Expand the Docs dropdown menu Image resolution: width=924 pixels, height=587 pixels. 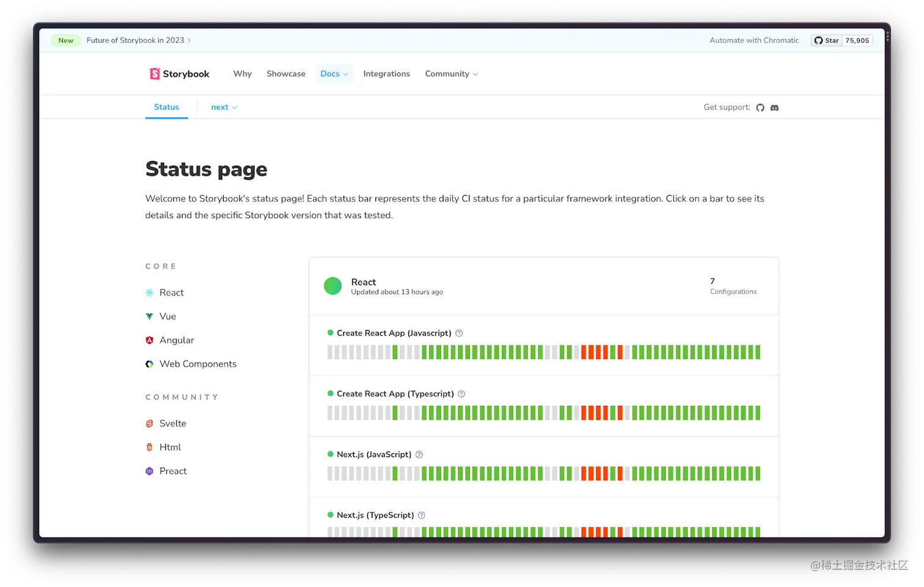pos(334,74)
